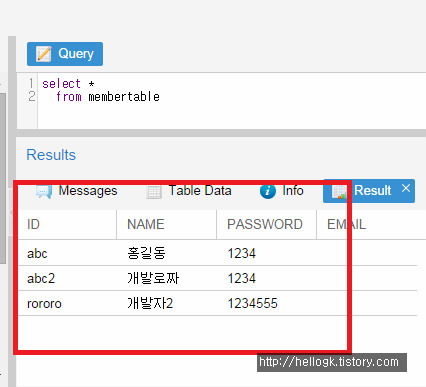The image size is (426, 387).
Task: Select the cell with ID rororo
Action: [67, 303]
